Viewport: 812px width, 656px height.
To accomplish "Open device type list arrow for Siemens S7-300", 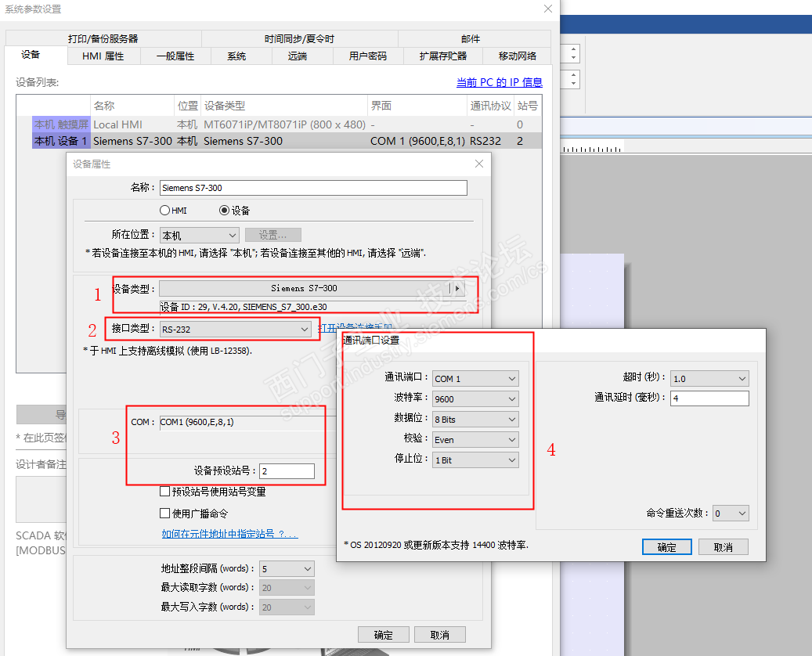I will 457,288.
